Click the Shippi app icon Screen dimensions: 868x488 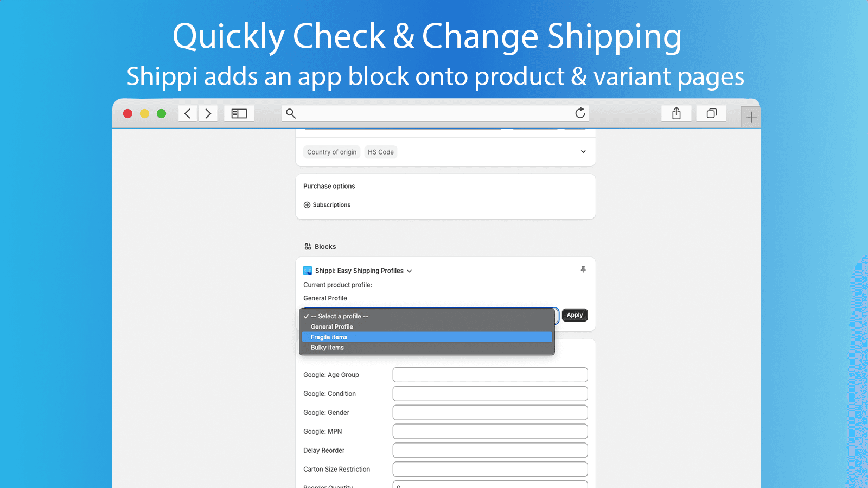coord(307,271)
